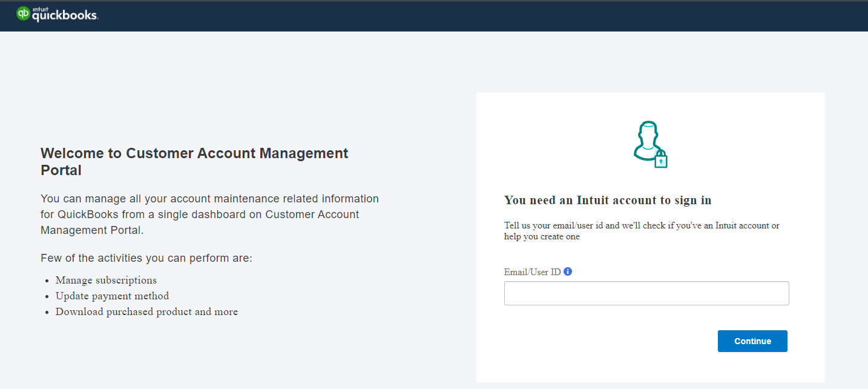Select the Welcome to Customer Account Management heading

[194, 161]
